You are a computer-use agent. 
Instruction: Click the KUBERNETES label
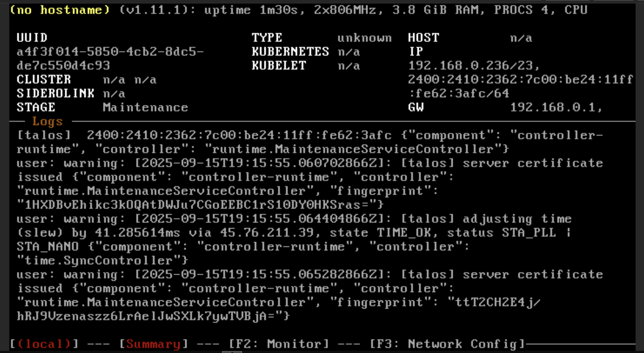pos(290,52)
